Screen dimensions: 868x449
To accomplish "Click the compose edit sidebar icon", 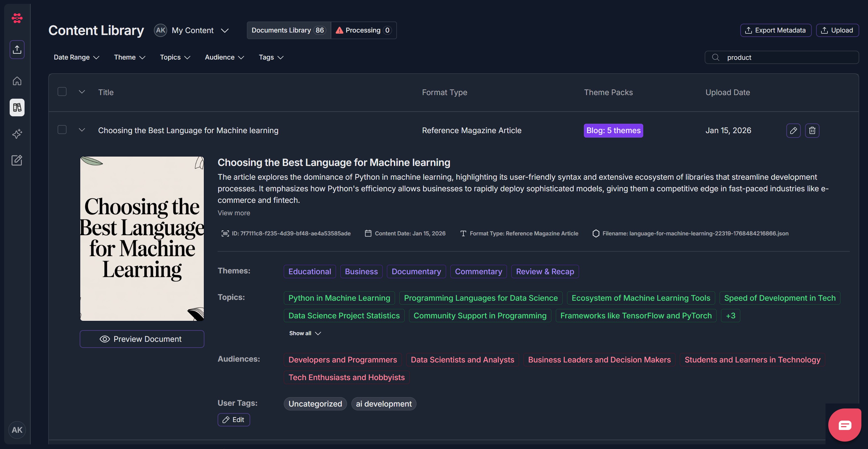I will click(x=17, y=160).
